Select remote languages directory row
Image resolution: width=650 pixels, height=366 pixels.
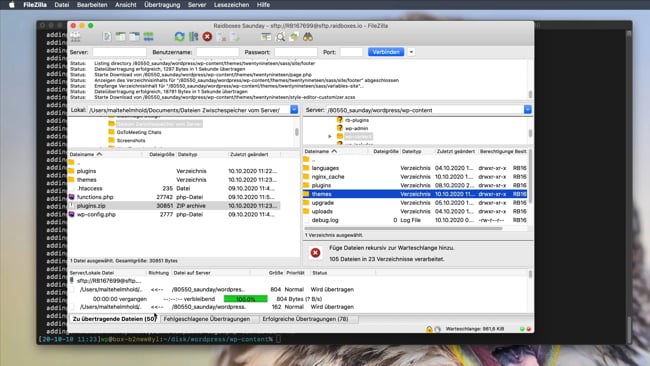pos(416,168)
